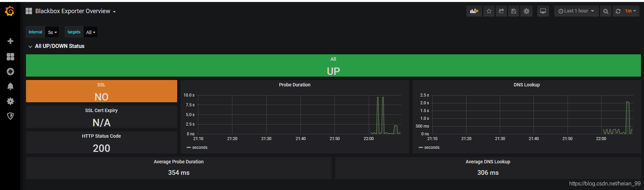Click the Grafana logo home icon
644x190 pixels.
click(x=10, y=11)
